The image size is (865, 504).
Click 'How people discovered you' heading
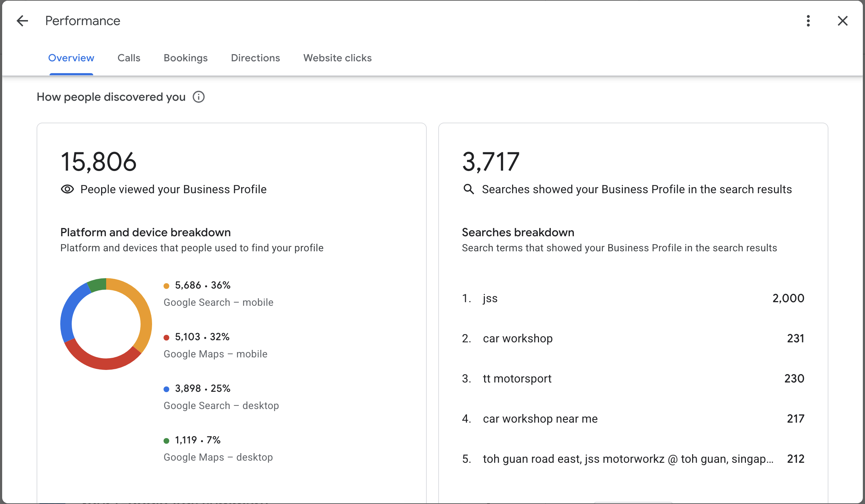point(111,97)
